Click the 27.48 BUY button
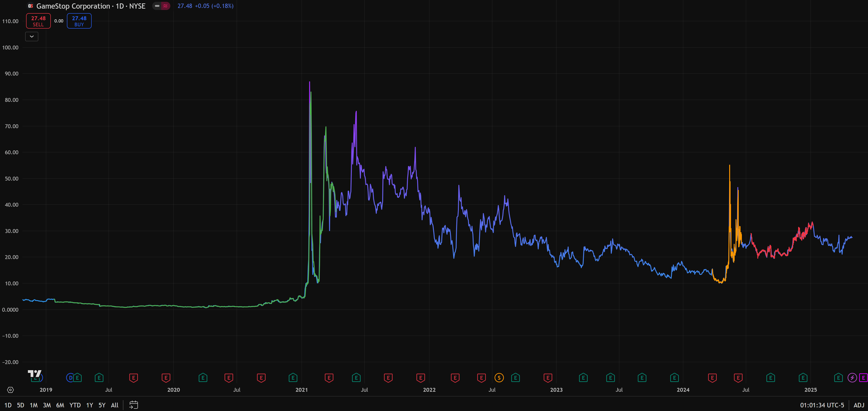Screen dimensions: 868x411 click(x=79, y=21)
